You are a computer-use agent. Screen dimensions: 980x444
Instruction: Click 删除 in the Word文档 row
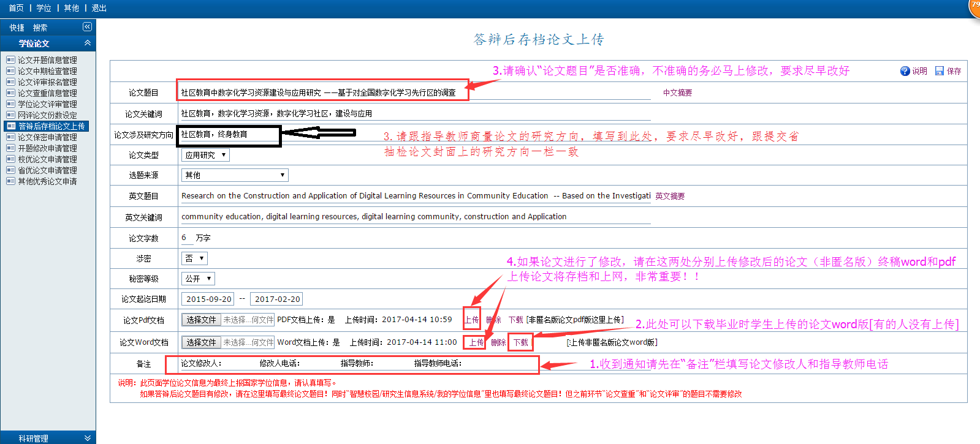(x=498, y=342)
